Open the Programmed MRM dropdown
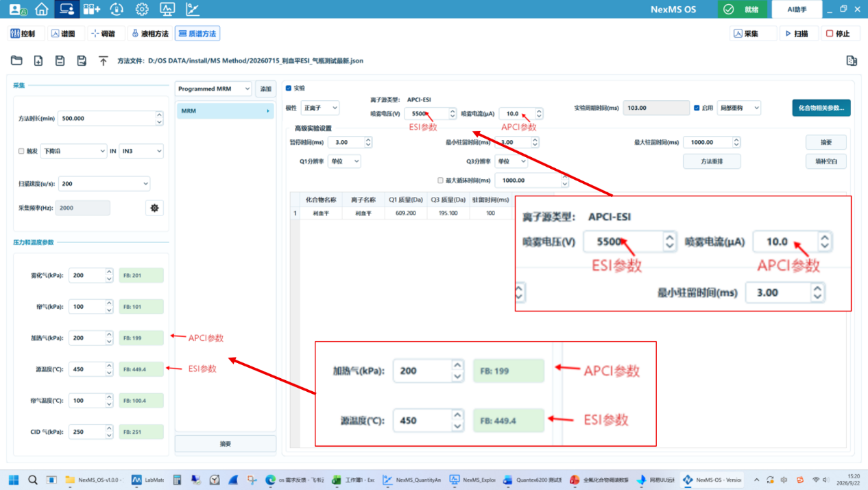868x490 pixels. pyautogui.click(x=214, y=89)
